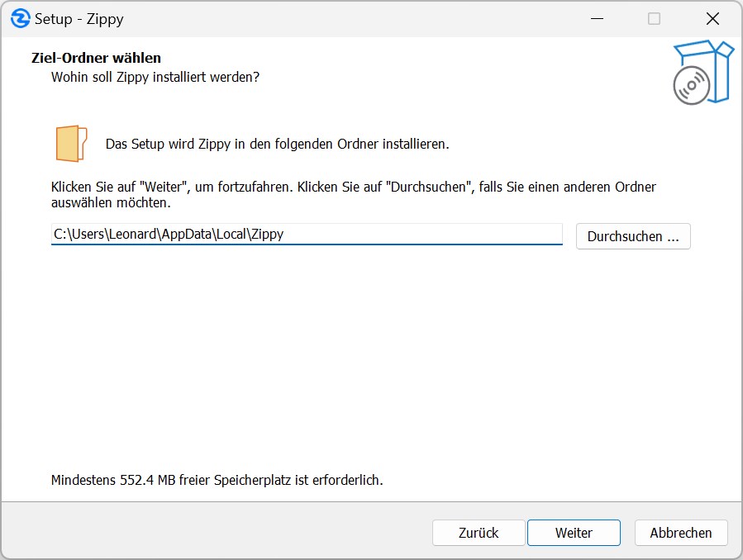
Task: Cancel the setup via Abbrechen
Action: pos(681,533)
